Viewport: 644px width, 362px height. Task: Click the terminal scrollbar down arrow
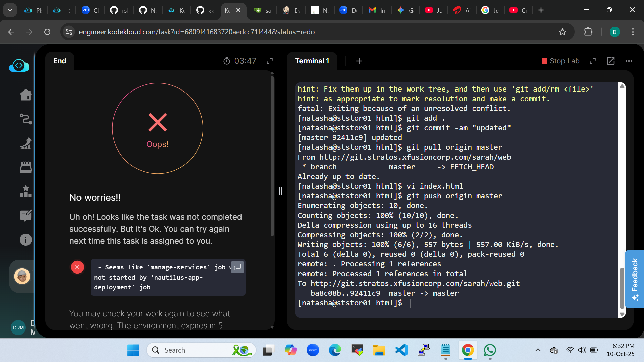point(622,314)
